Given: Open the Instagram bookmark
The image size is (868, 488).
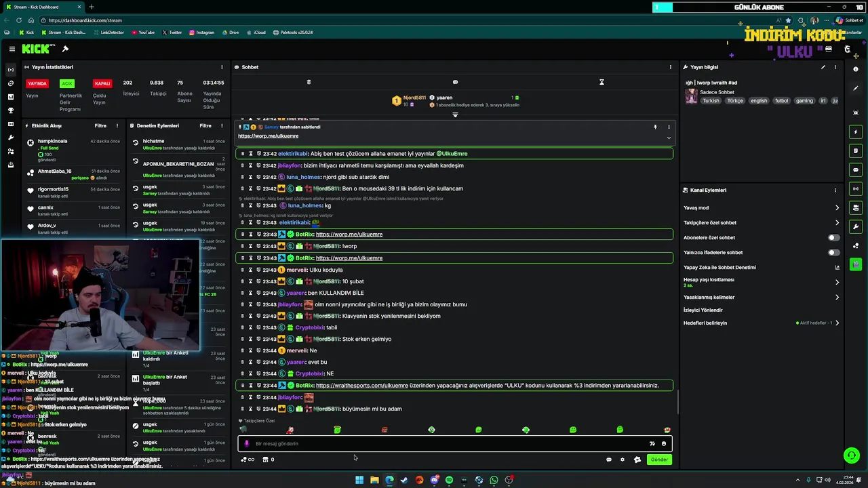Looking at the screenshot, I should (x=202, y=33).
